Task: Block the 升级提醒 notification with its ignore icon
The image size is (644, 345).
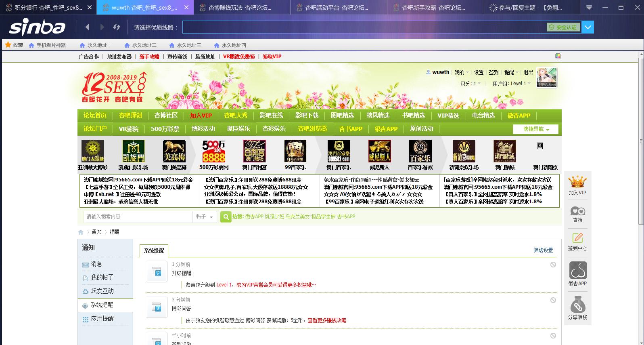Action: (553, 265)
